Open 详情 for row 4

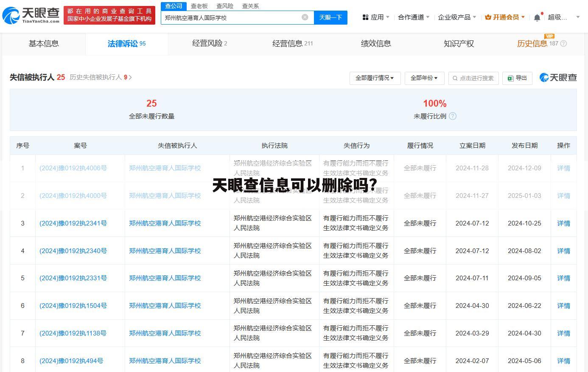tap(563, 251)
